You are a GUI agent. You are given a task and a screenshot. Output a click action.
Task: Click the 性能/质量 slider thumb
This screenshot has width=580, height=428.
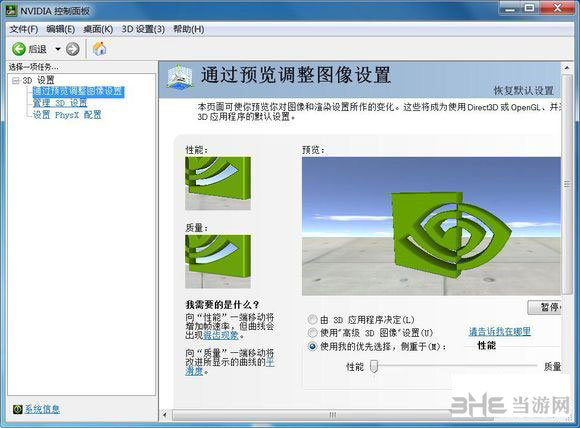point(374,366)
